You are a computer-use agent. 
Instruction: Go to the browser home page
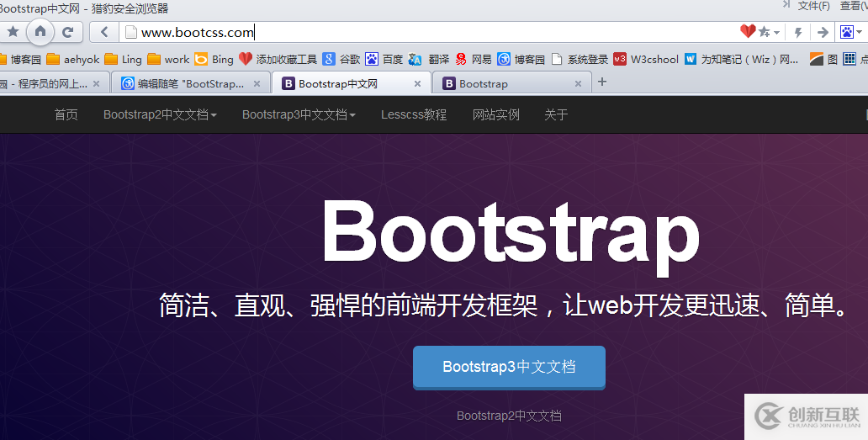(40, 31)
